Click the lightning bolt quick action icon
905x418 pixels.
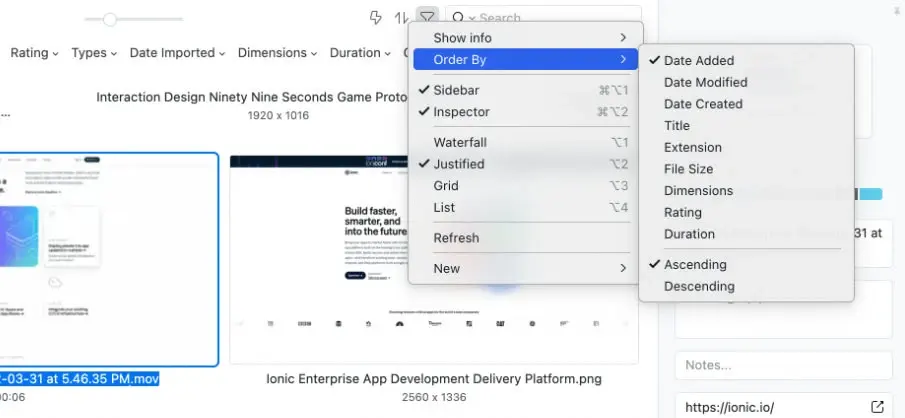pyautogui.click(x=376, y=17)
